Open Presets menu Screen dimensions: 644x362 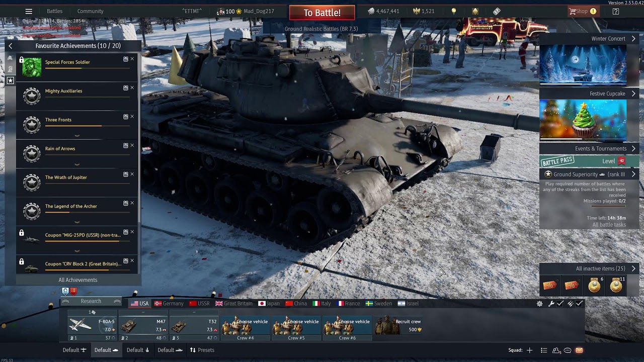pos(202,350)
